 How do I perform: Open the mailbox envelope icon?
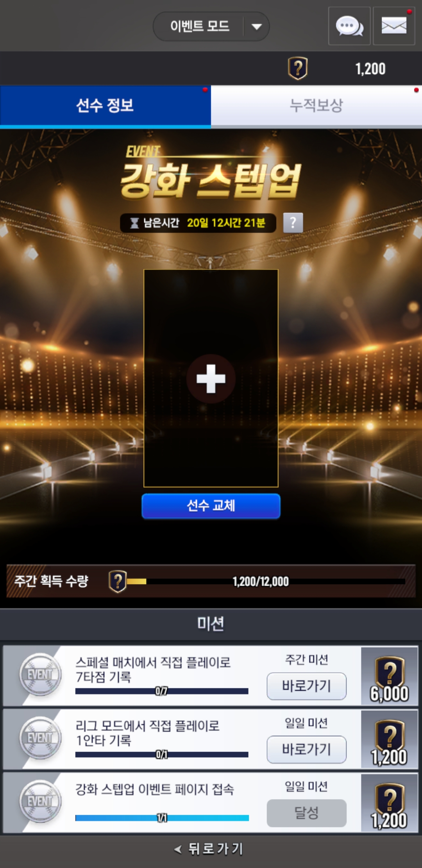[x=394, y=26]
